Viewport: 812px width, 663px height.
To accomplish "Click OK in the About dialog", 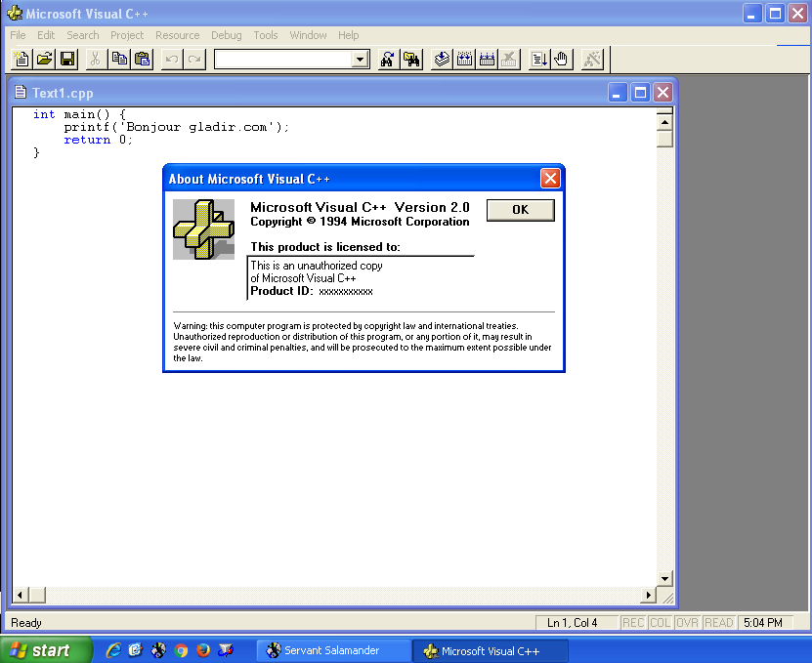I will pos(521,210).
